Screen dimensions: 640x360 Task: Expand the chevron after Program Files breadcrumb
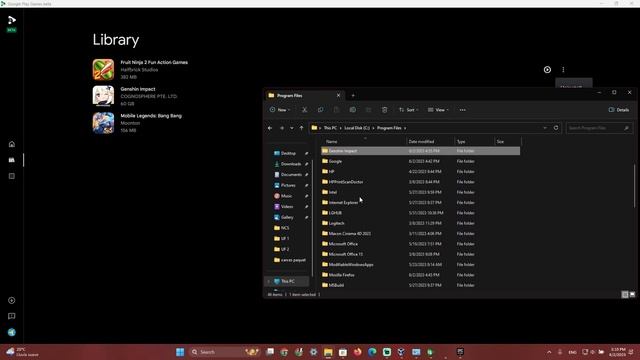pos(405,128)
